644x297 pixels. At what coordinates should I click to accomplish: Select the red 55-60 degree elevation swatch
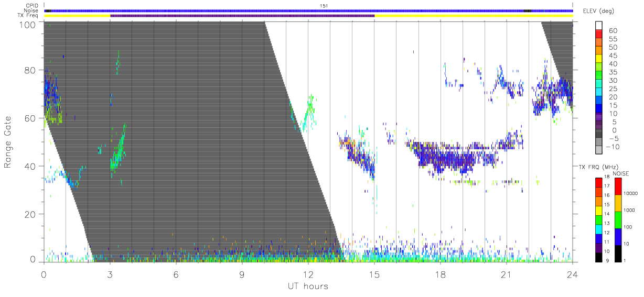coord(600,35)
